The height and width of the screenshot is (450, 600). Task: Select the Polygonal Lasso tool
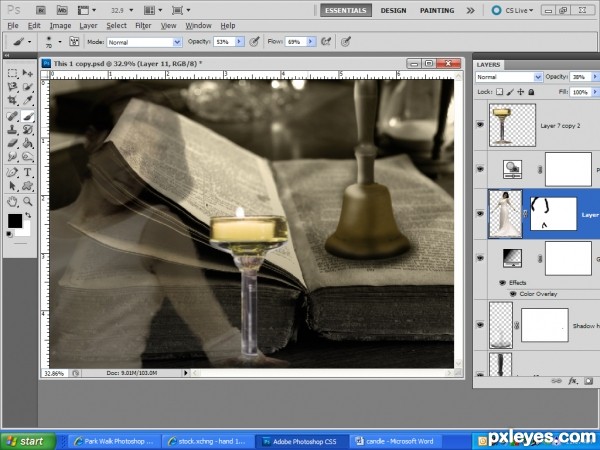click(12, 86)
